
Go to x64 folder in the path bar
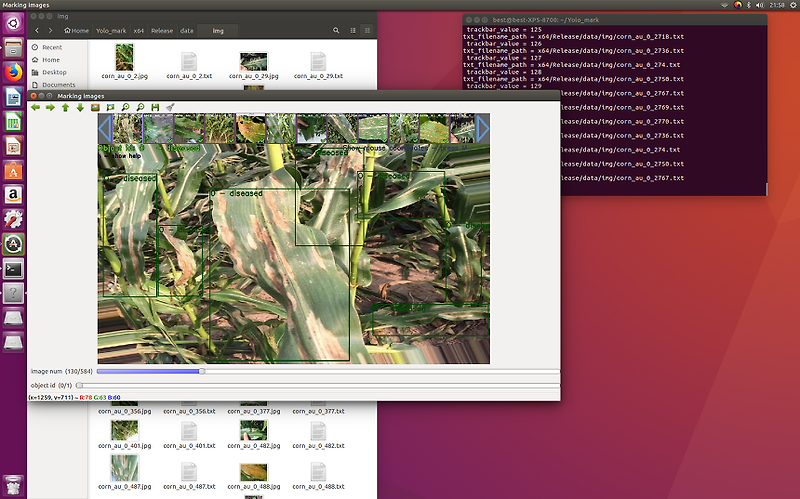coord(138,31)
